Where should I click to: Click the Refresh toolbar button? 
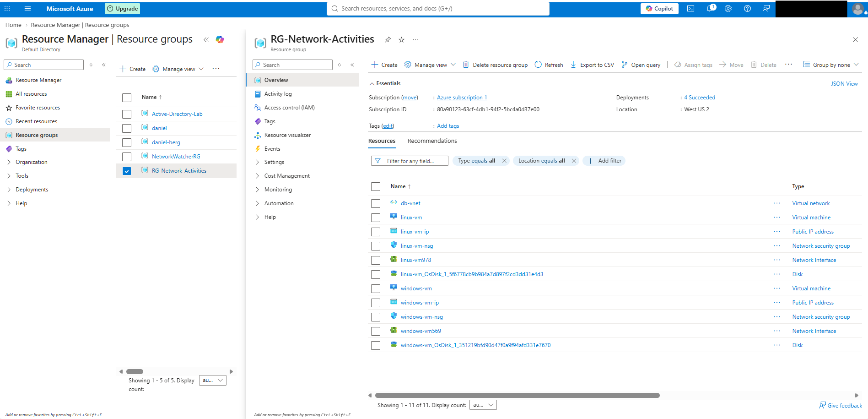tap(549, 65)
